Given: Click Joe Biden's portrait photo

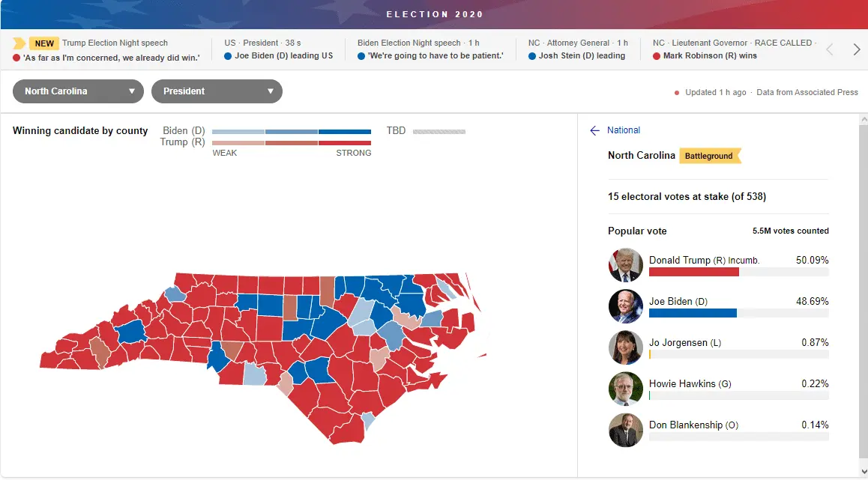Looking at the screenshot, I should pyautogui.click(x=626, y=306).
